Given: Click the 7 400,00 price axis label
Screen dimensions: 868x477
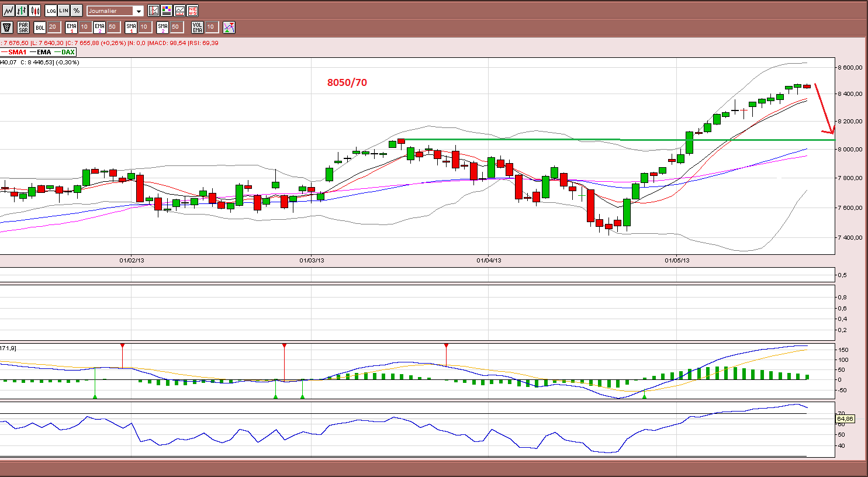Looking at the screenshot, I should coord(850,237).
